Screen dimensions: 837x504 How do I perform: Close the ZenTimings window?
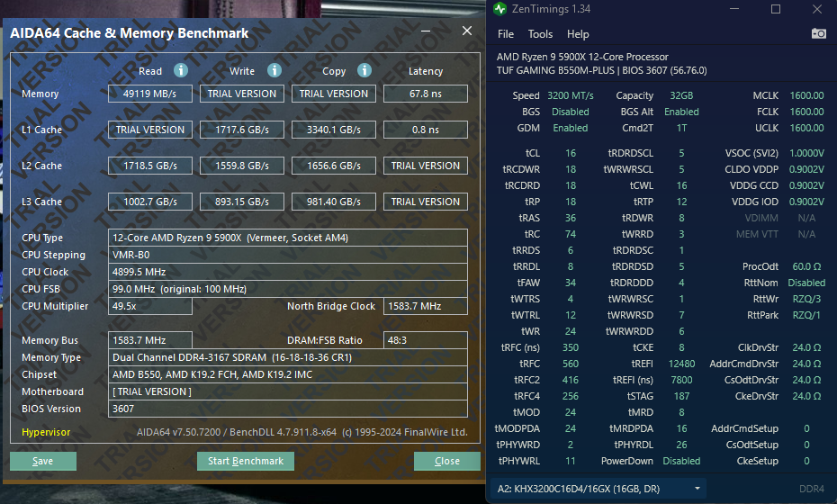(x=817, y=8)
